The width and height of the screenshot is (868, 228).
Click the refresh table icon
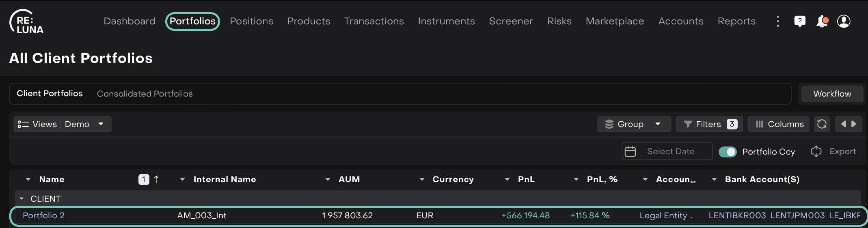822,124
